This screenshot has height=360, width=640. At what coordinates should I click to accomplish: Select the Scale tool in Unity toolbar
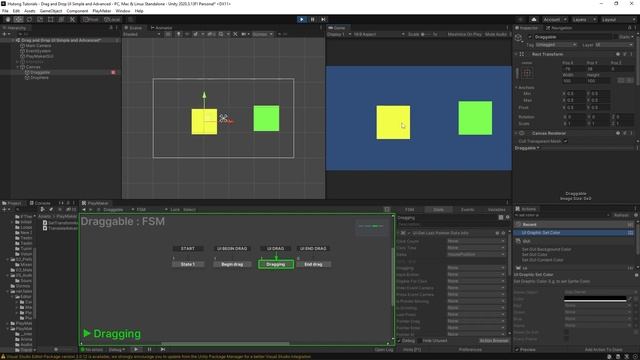point(40,19)
